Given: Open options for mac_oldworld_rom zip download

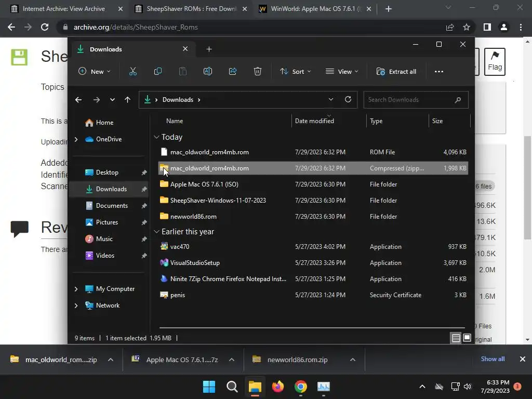Looking at the screenshot, I should click(111, 360).
